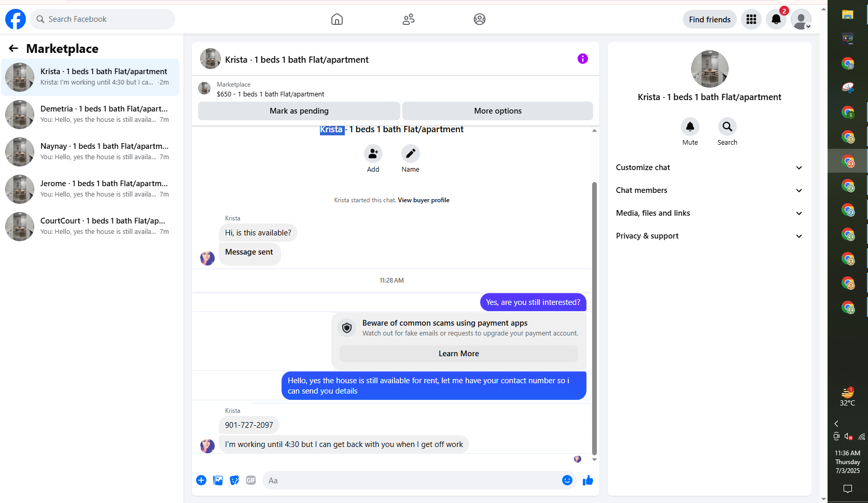Click the shield icon in the scam warning
This screenshot has height=503, width=868.
pyautogui.click(x=347, y=328)
